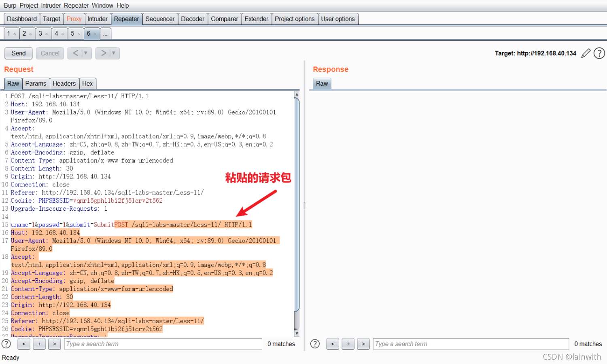Click plus button of response search bar

point(348,344)
